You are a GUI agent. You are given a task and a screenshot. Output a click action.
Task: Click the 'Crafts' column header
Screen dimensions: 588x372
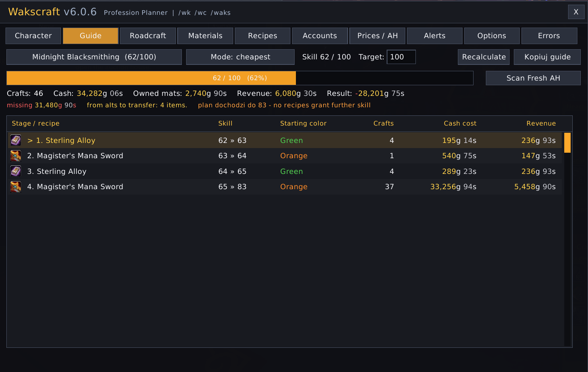(384, 123)
